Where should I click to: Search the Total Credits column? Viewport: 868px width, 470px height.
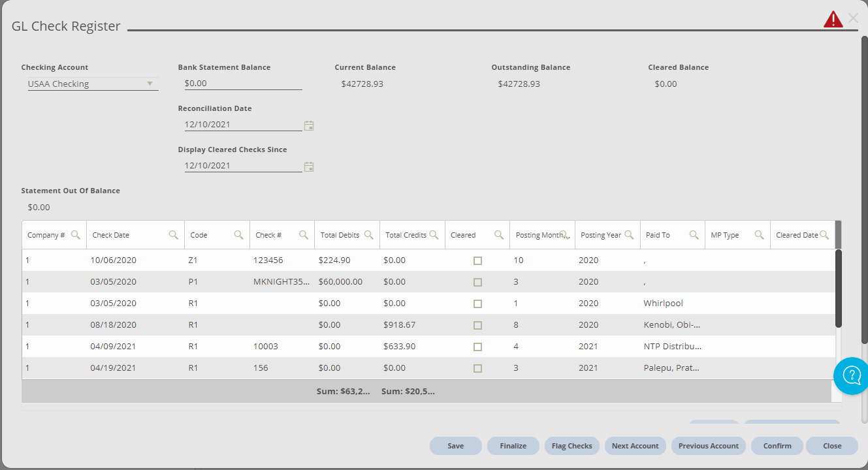coord(434,235)
